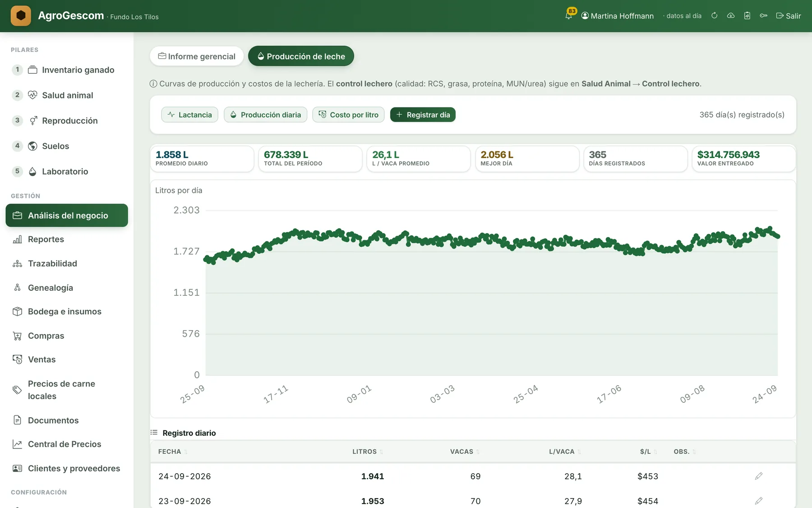
Task: Sort the table by LITROS column
Action: (x=368, y=452)
